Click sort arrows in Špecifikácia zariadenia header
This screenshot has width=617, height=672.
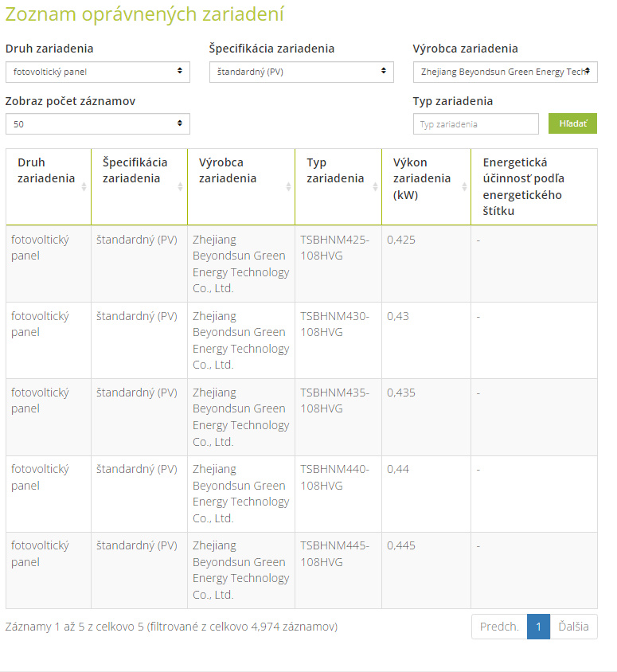[x=181, y=186]
